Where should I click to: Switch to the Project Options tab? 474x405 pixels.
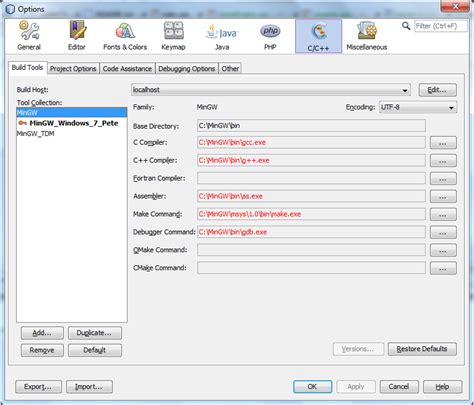coord(73,69)
